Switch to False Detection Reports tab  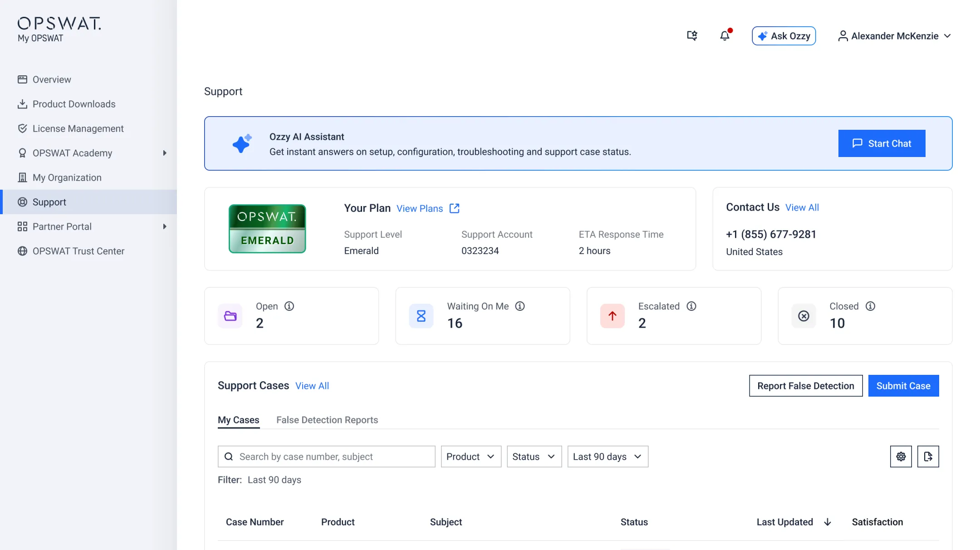(x=327, y=420)
